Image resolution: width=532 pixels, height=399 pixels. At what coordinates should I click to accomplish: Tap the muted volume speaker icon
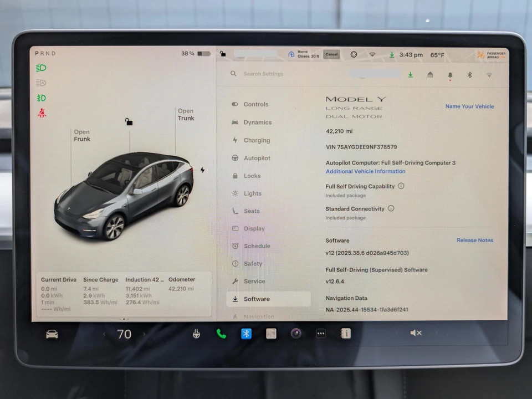click(416, 333)
